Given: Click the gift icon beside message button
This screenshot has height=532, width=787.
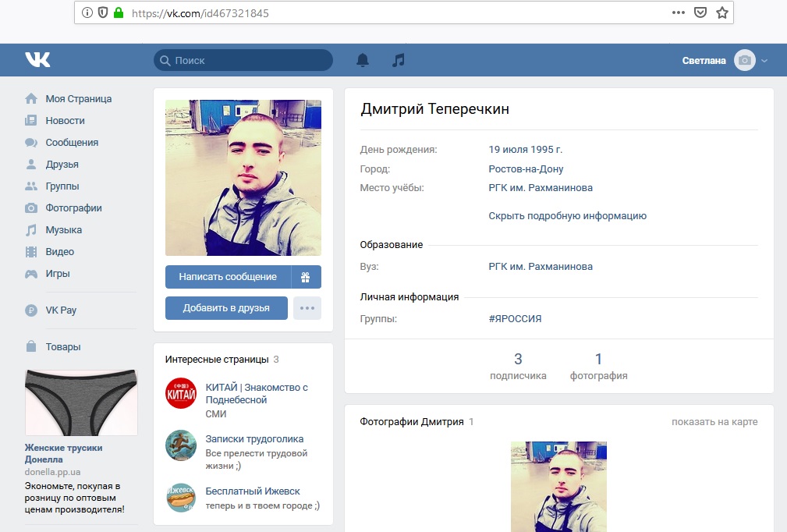Looking at the screenshot, I should point(306,277).
